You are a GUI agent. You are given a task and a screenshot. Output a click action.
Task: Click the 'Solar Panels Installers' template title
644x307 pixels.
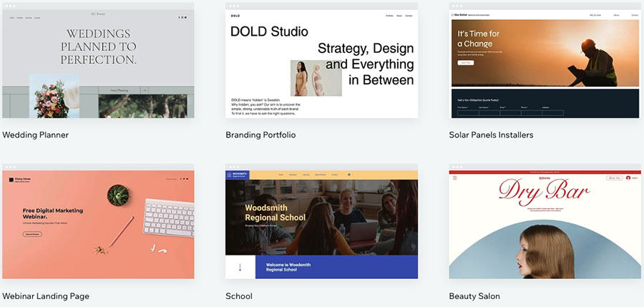pos(491,135)
